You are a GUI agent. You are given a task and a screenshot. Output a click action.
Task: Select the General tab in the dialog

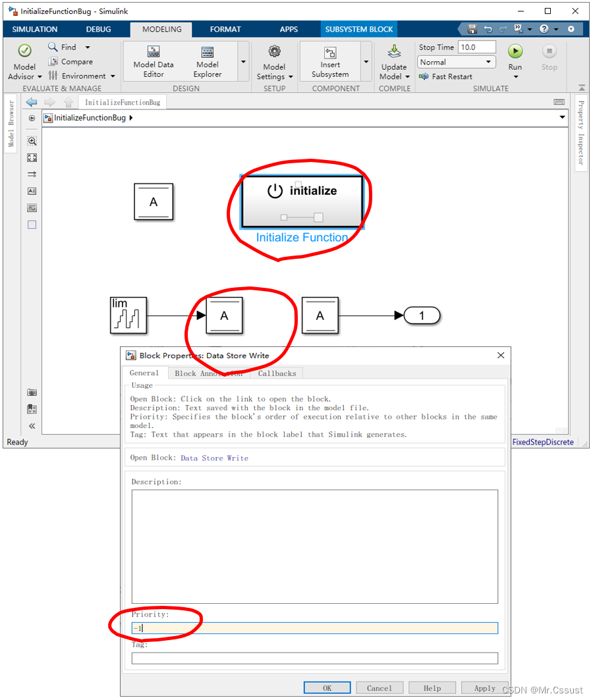tap(144, 373)
